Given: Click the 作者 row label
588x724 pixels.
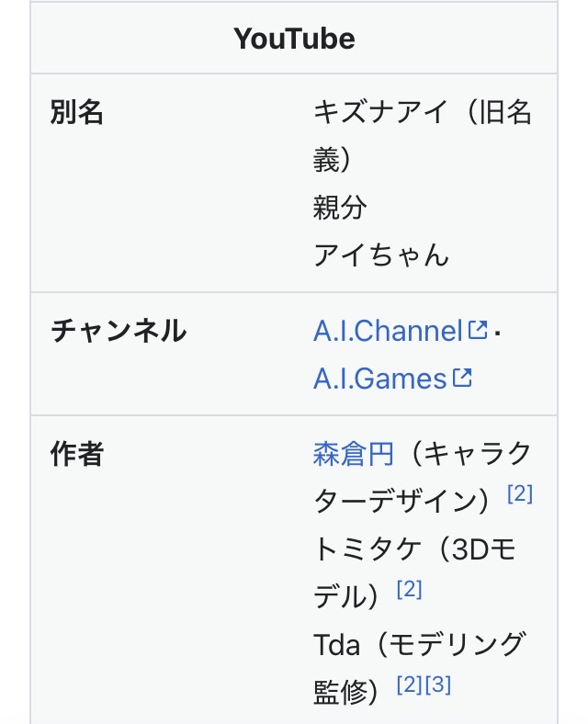Looking at the screenshot, I should click(76, 454).
